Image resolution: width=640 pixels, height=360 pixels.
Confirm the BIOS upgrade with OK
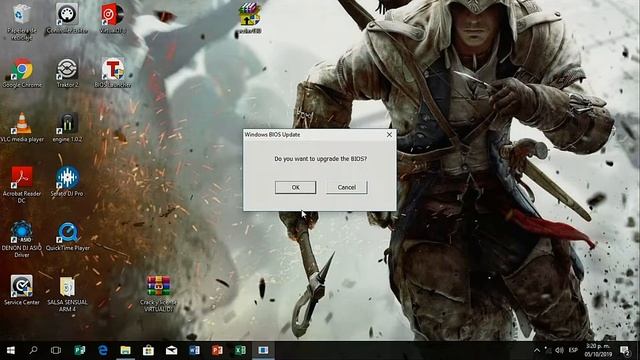coord(296,187)
